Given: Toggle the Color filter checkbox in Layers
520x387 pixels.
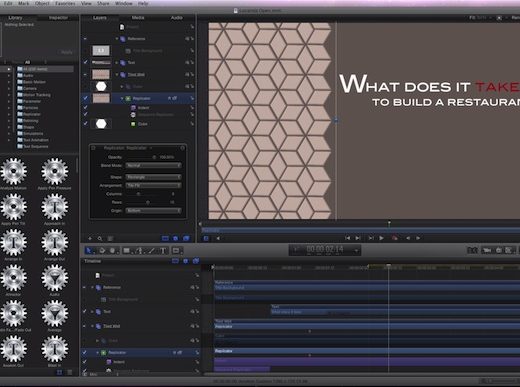Looking at the screenshot, I should pyautogui.click(x=85, y=123).
